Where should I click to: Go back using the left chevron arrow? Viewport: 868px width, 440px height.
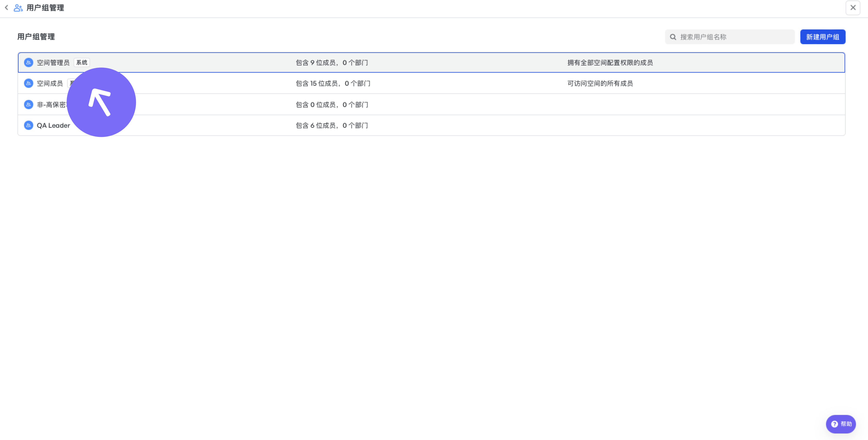[x=7, y=7]
